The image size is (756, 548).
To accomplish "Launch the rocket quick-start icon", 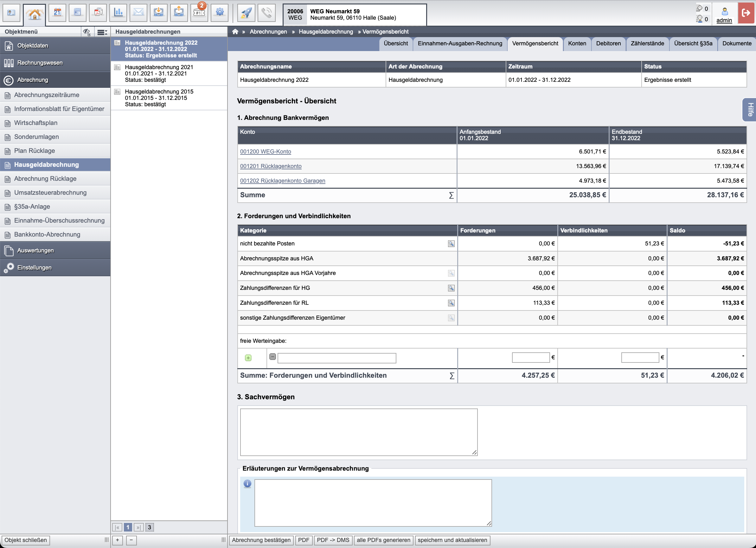I will pyautogui.click(x=246, y=13).
